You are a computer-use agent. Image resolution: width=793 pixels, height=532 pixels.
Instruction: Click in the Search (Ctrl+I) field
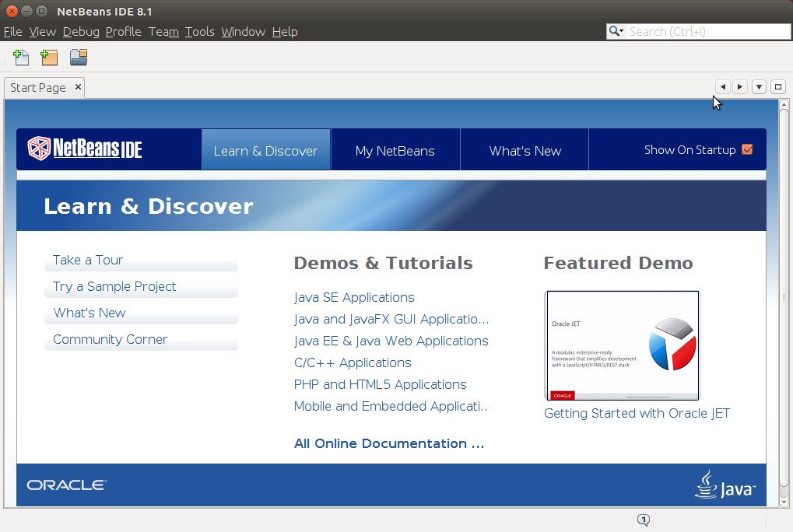[708, 31]
